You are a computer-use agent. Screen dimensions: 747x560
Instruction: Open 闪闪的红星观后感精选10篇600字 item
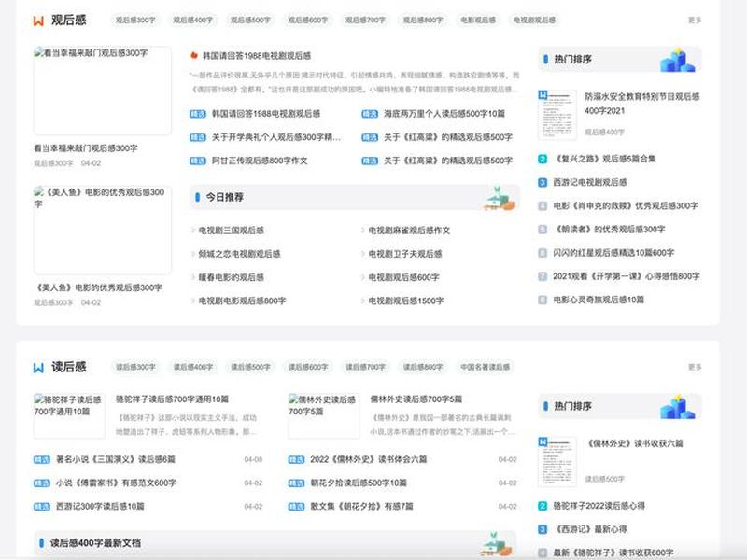[x=613, y=253]
